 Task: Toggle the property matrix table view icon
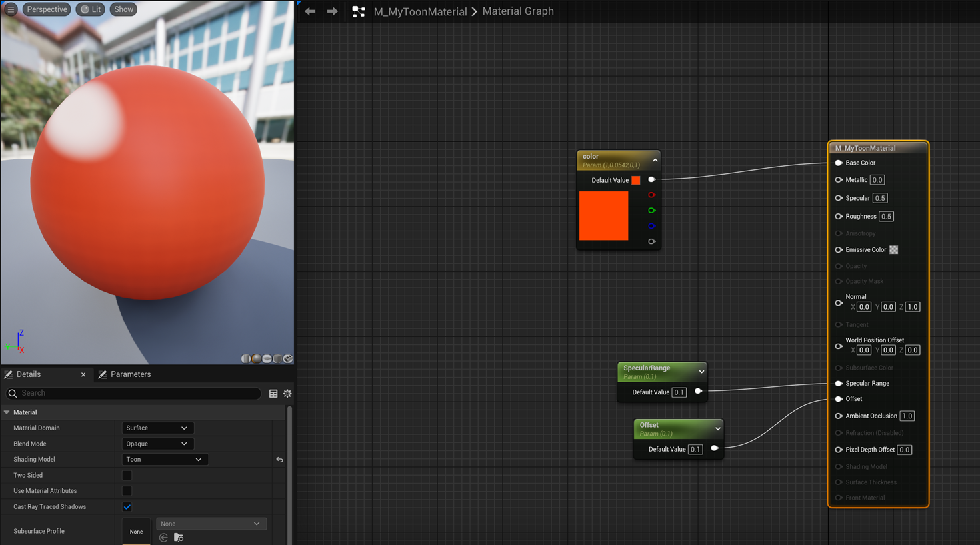coord(273,394)
